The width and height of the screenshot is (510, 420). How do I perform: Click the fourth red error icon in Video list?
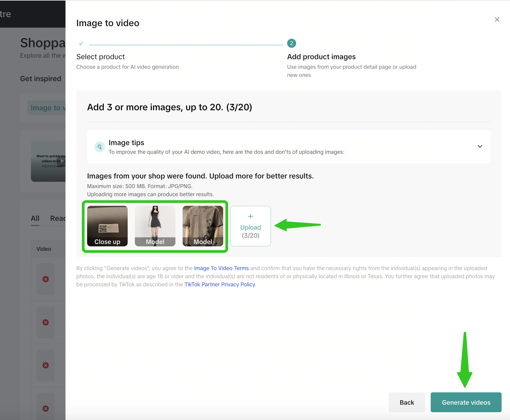[46, 409]
